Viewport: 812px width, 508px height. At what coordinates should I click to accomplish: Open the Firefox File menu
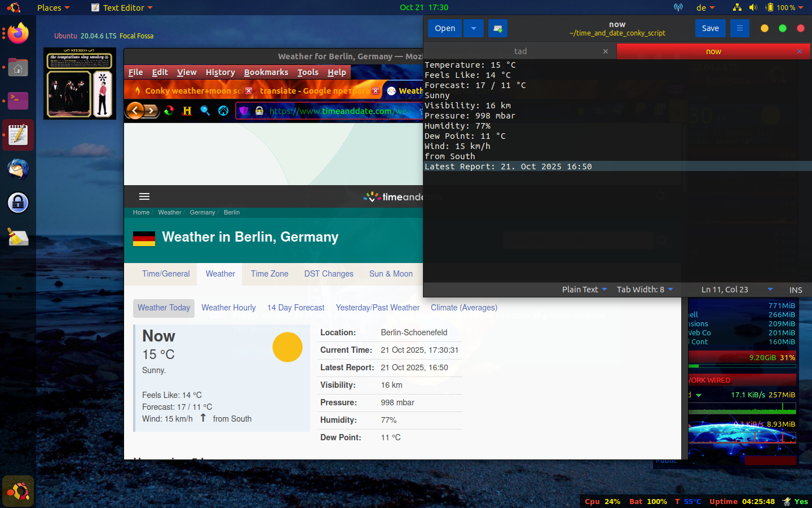tap(135, 72)
